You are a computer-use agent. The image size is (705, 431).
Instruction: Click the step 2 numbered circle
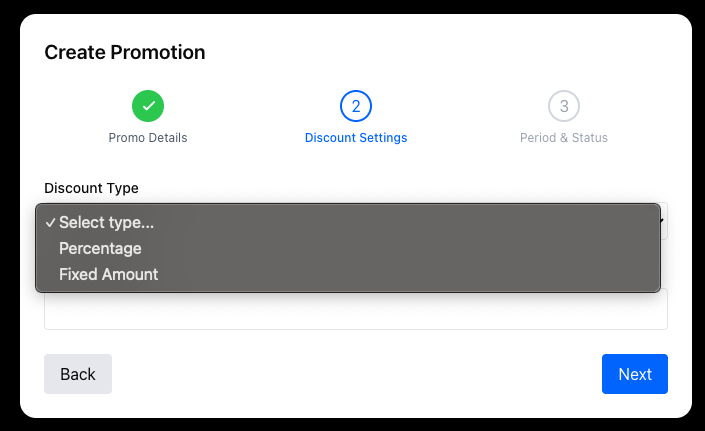point(356,105)
